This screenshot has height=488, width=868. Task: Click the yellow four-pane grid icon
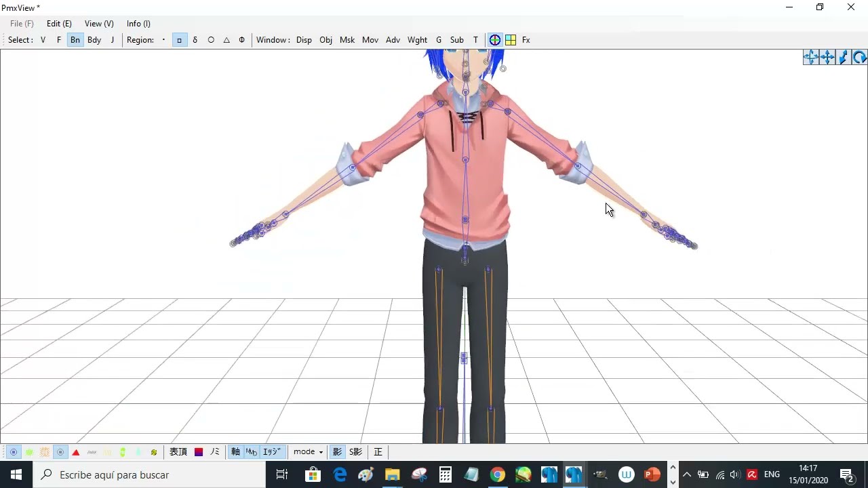coord(511,40)
